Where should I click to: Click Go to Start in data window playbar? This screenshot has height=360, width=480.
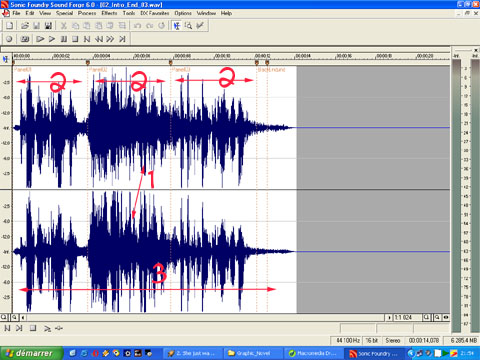7,328
